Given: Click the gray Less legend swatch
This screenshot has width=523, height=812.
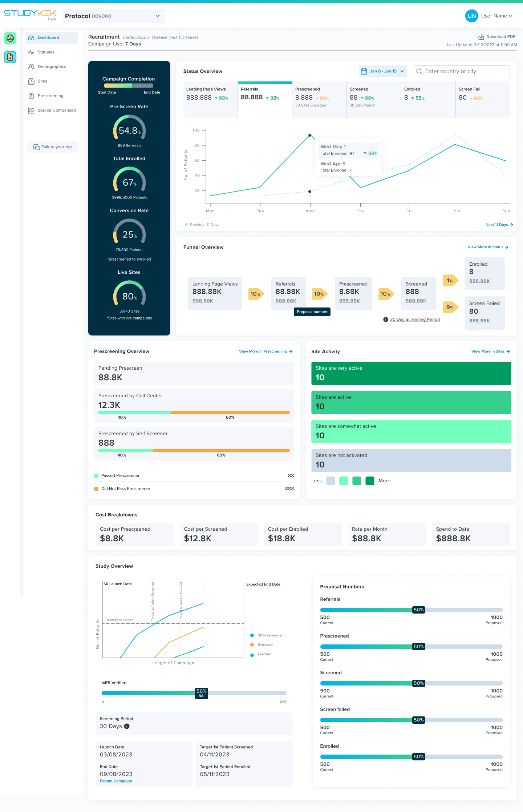Looking at the screenshot, I should point(331,481).
